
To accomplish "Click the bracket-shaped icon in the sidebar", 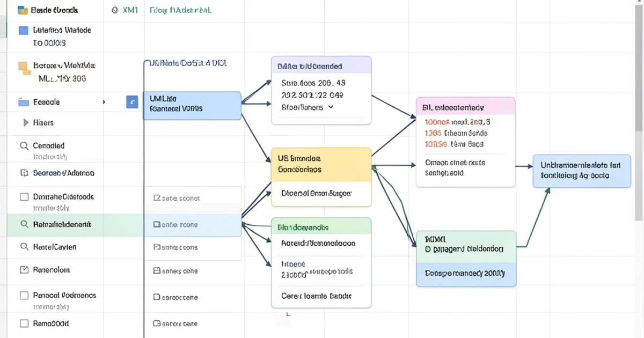I will (24, 173).
